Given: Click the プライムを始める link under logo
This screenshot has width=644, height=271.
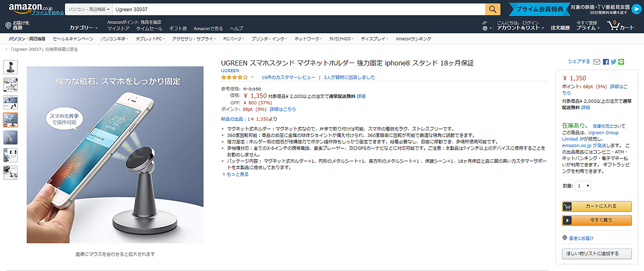Looking at the screenshot, I should coord(47,13).
